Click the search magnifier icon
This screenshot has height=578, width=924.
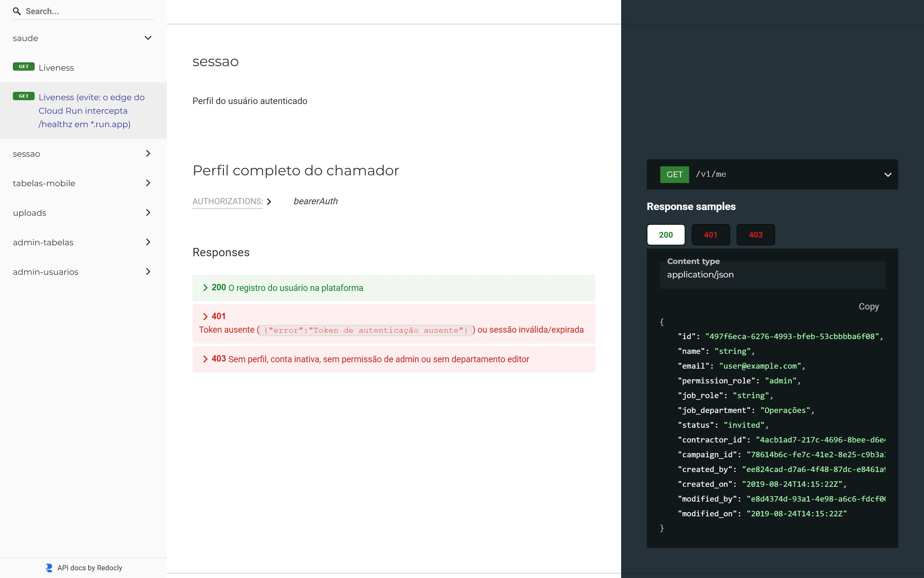(17, 12)
